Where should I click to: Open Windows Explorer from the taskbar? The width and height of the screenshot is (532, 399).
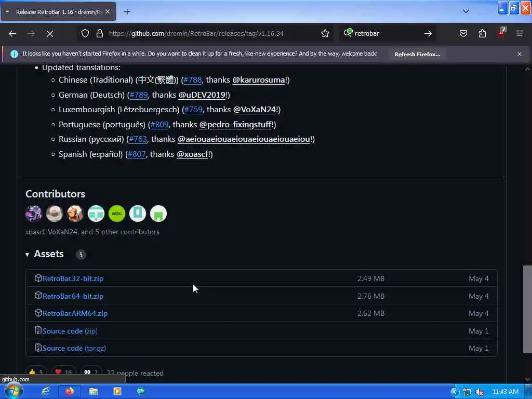[94, 392]
